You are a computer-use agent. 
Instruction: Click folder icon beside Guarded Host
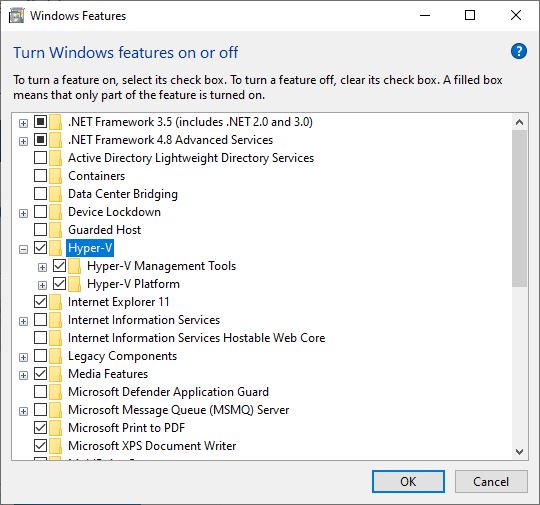[55, 230]
